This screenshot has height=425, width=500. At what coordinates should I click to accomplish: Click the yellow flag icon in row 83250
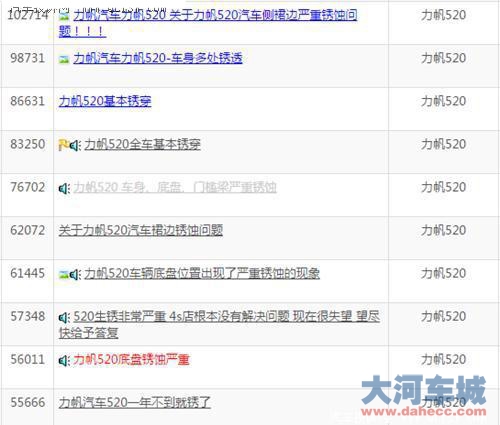(x=63, y=145)
